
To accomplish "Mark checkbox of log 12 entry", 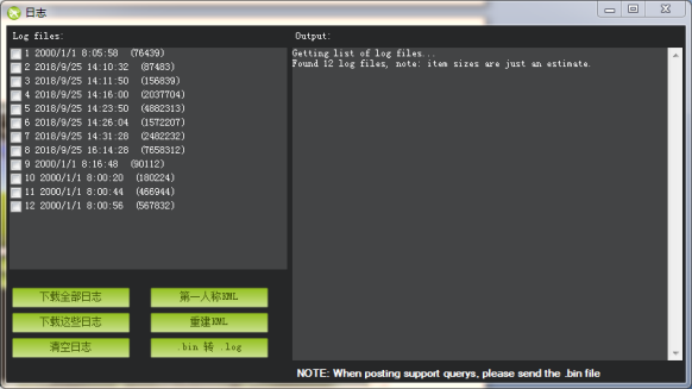I will click(16, 206).
